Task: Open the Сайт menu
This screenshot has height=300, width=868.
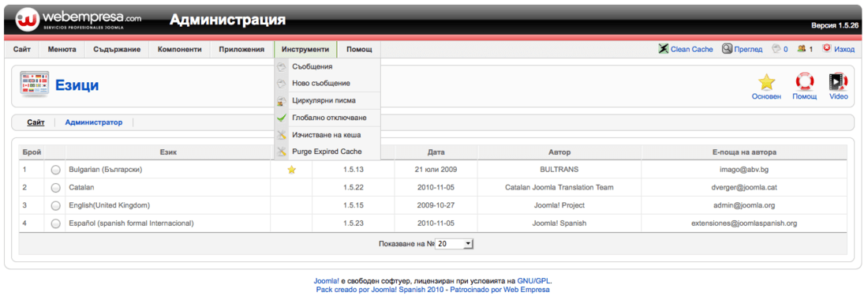Action: (22, 49)
